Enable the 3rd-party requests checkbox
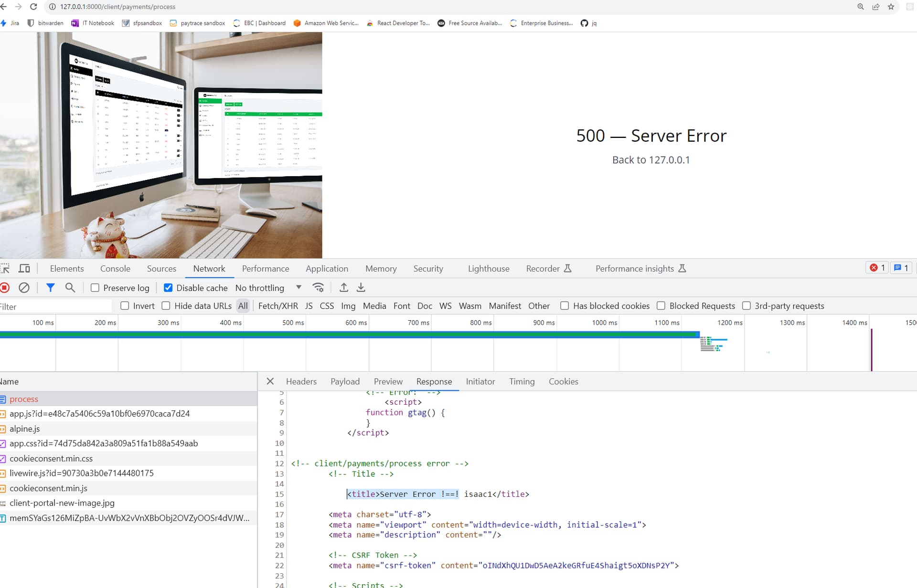This screenshot has width=917, height=588. [x=746, y=306]
